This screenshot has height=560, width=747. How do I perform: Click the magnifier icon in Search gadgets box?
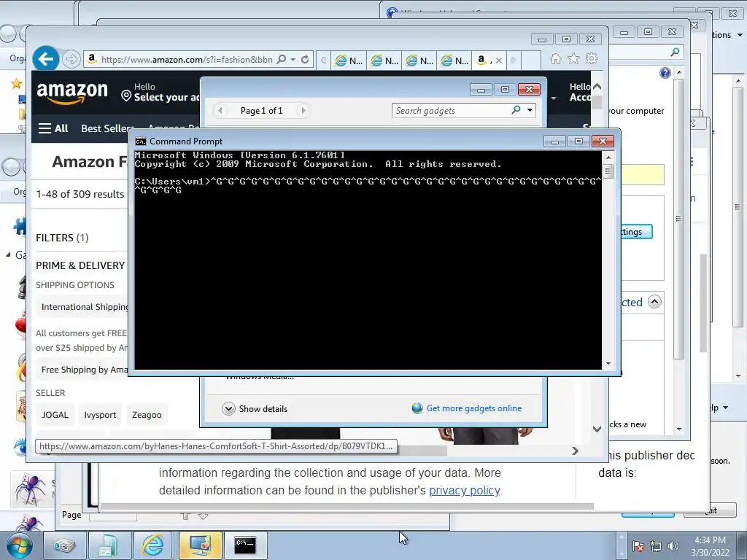click(x=516, y=110)
